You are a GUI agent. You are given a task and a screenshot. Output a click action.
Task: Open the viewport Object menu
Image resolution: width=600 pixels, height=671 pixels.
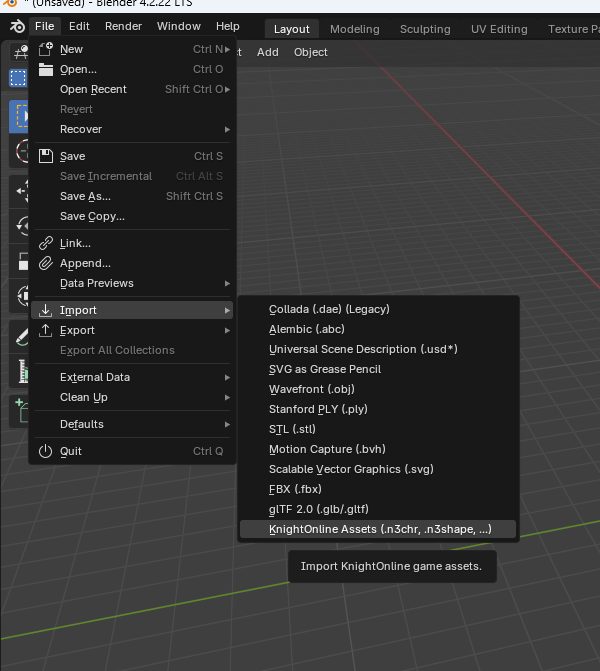[311, 52]
